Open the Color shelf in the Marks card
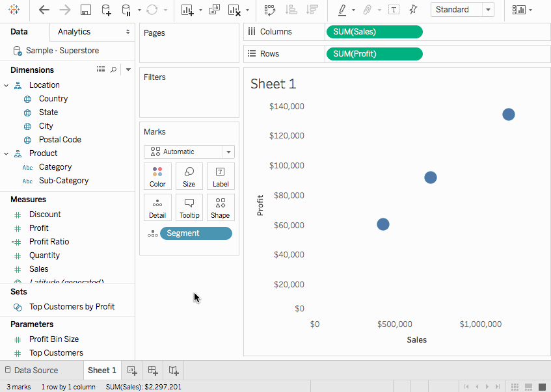 pos(157,176)
